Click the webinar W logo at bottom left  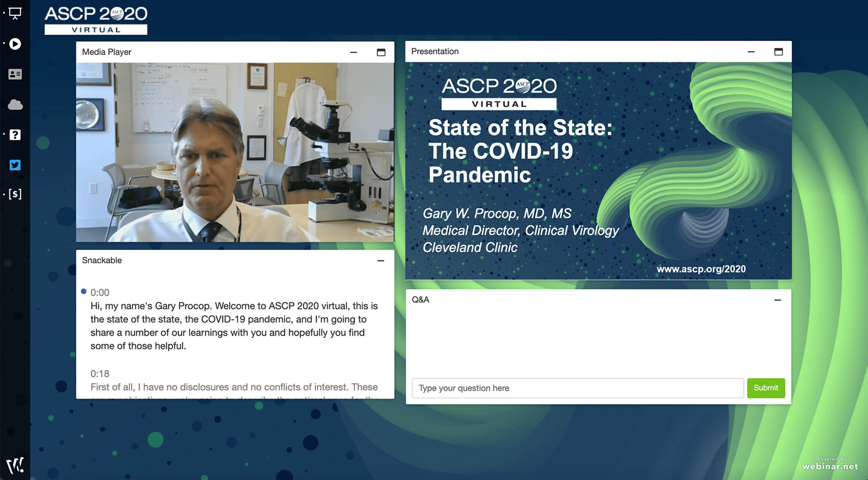pyautogui.click(x=15, y=465)
